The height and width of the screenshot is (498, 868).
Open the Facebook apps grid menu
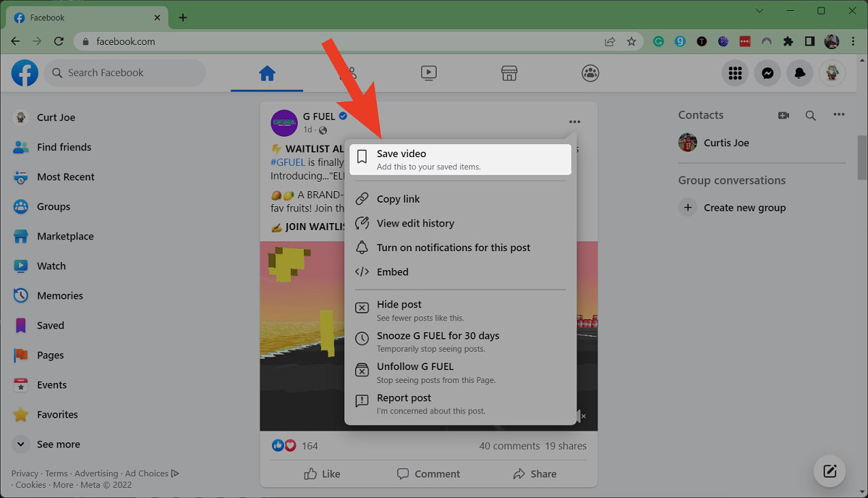tap(735, 73)
